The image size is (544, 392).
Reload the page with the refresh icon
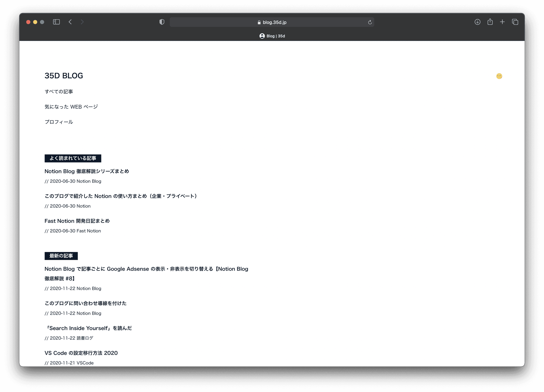tap(370, 22)
